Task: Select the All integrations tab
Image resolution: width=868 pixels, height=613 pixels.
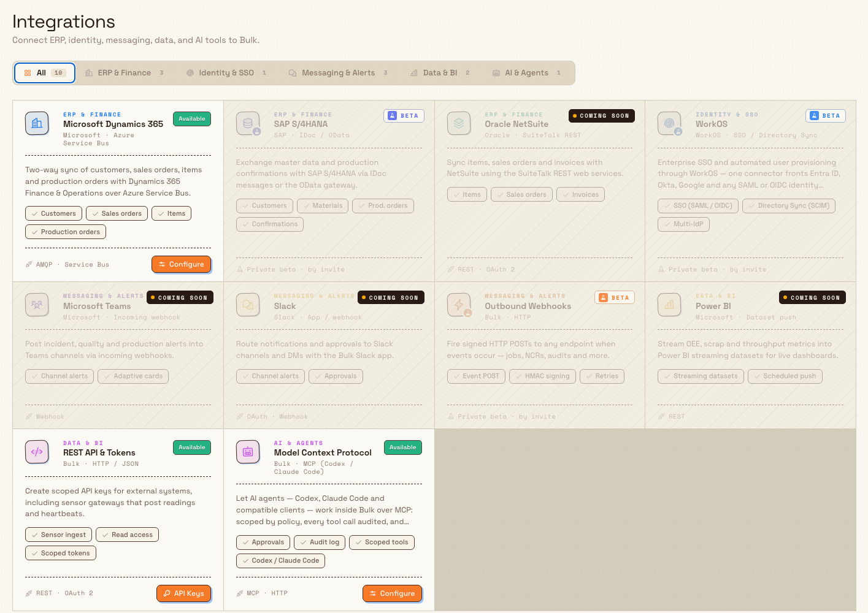Action: (45, 73)
